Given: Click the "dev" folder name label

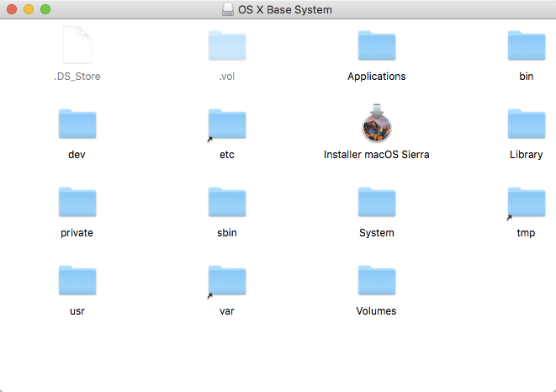Looking at the screenshot, I should (77, 155).
